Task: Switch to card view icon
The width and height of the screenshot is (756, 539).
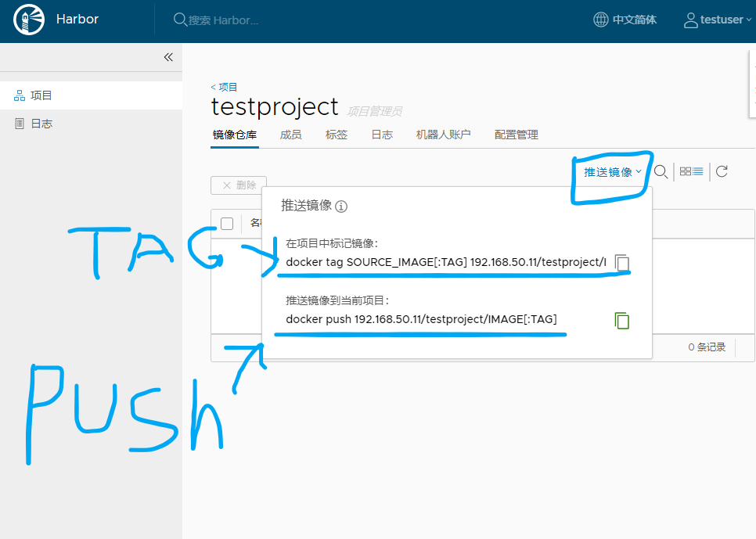Action: 685,171
